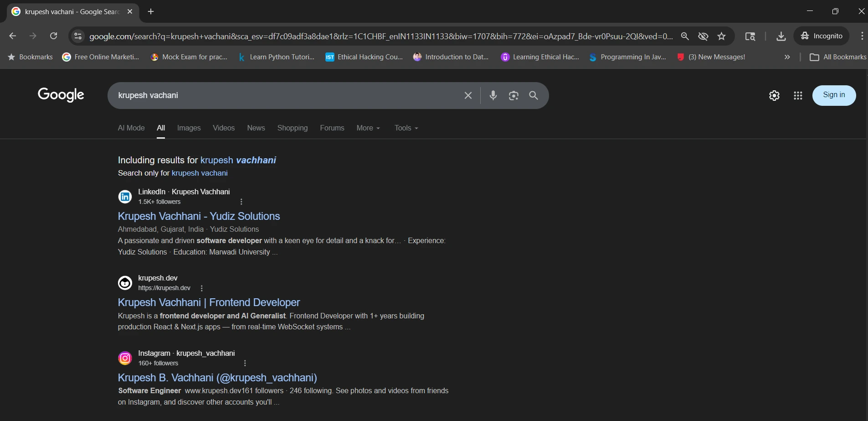Open the Chrome three-dot menu

862,36
